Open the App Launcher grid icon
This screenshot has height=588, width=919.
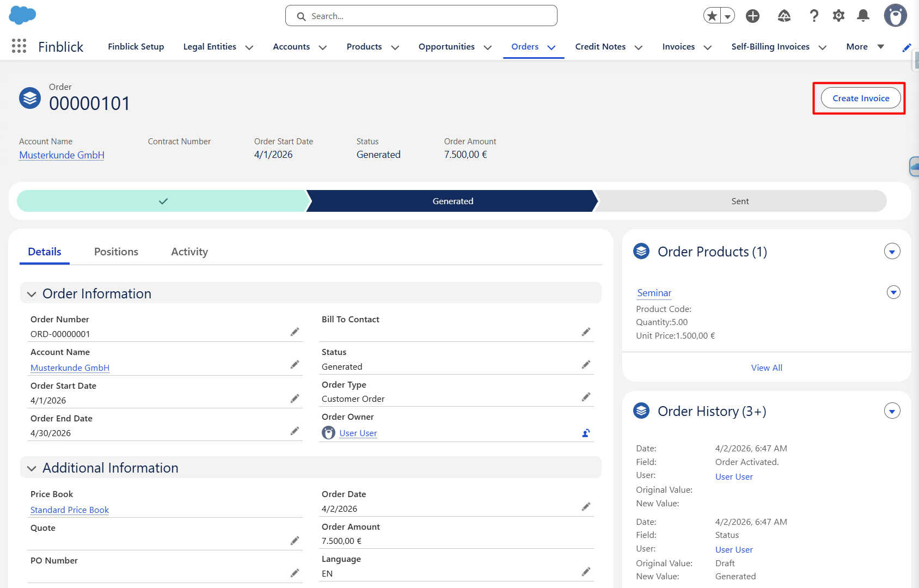coord(19,46)
